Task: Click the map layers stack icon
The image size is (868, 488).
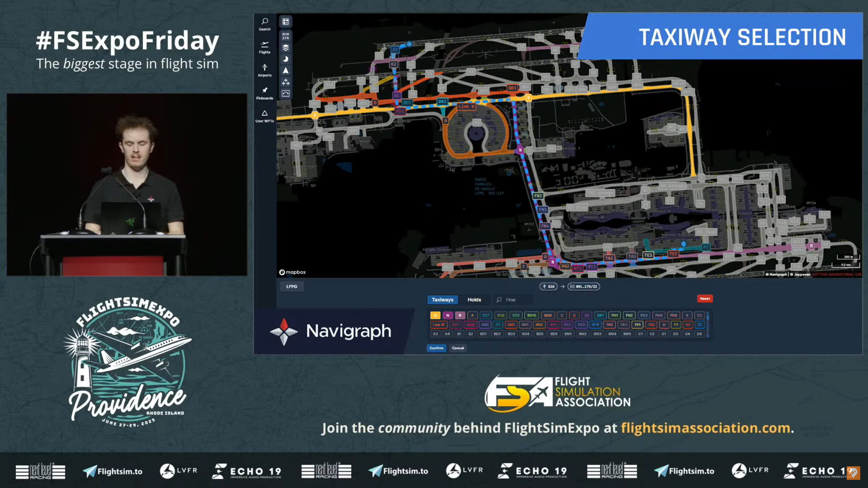Action: point(285,48)
